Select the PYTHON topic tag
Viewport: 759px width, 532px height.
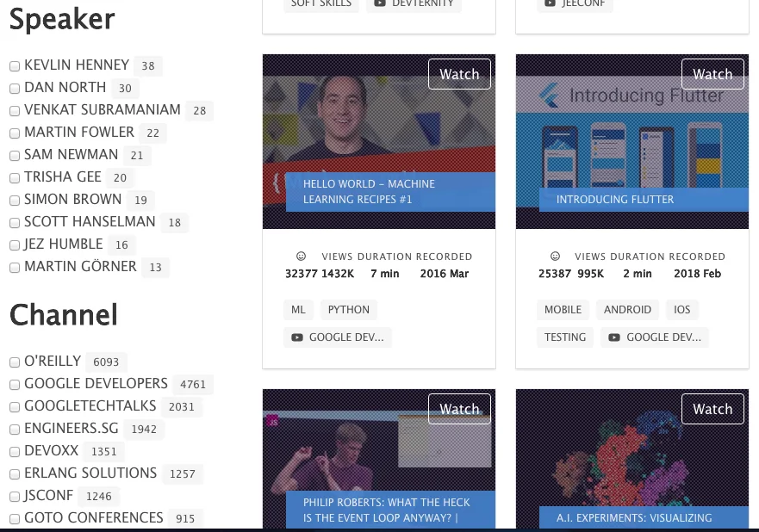(348, 310)
